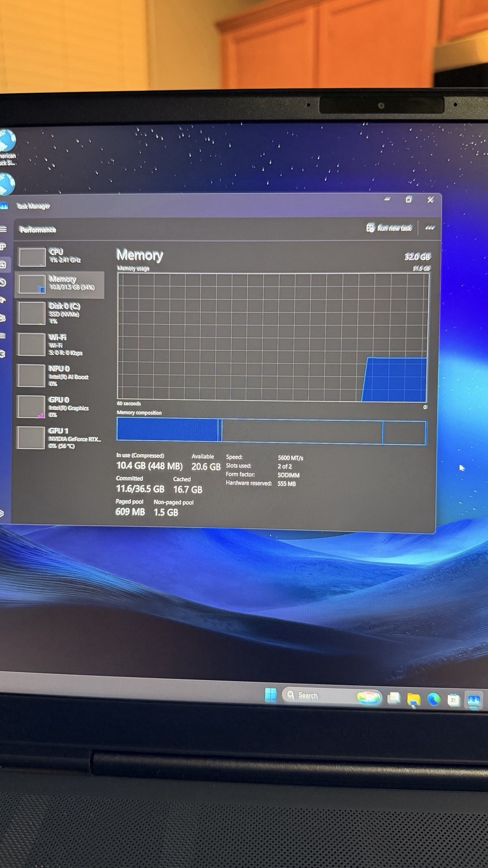Select the NPU 0 Intel AI Boost entry

tap(60, 375)
